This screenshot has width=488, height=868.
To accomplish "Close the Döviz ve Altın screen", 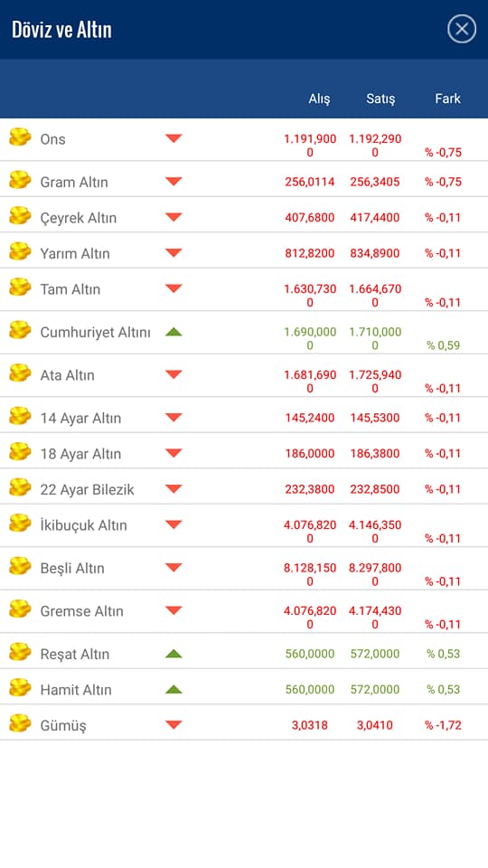I will pyautogui.click(x=462, y=29).
